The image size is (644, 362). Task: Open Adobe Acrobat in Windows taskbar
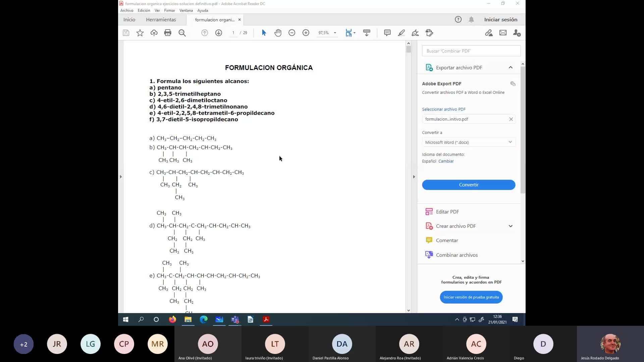[x=266, y=319]
